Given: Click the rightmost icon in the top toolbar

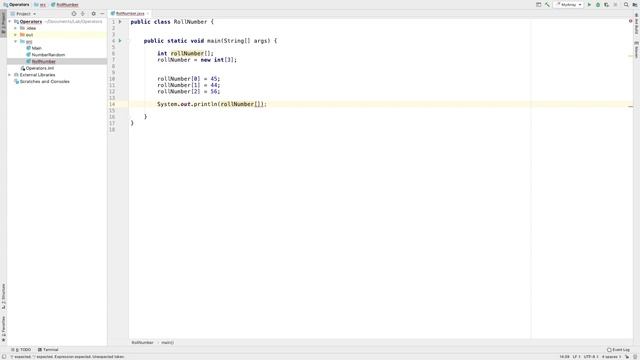Looking at the screenshot, I should pos(635,4).
